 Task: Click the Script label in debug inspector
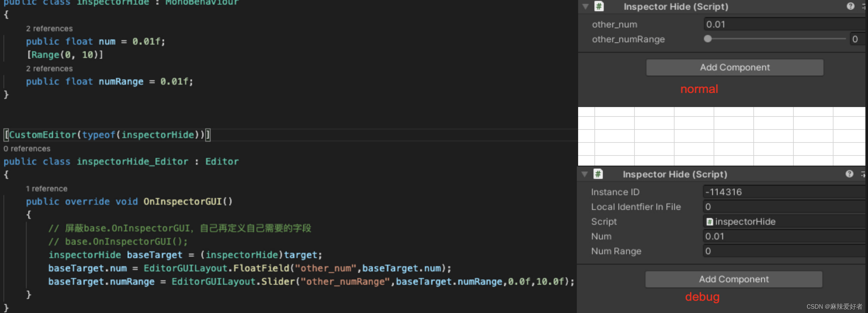pyautogui.click(x=604, y=222)
